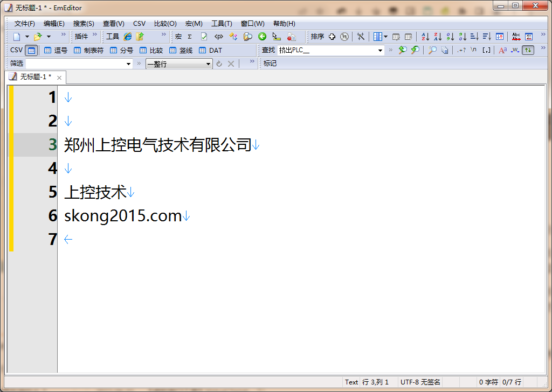Sort numbers 0 to 9 ascending
Screen dimensions: 552x392
pyautogui.click(x=450, y=37)
